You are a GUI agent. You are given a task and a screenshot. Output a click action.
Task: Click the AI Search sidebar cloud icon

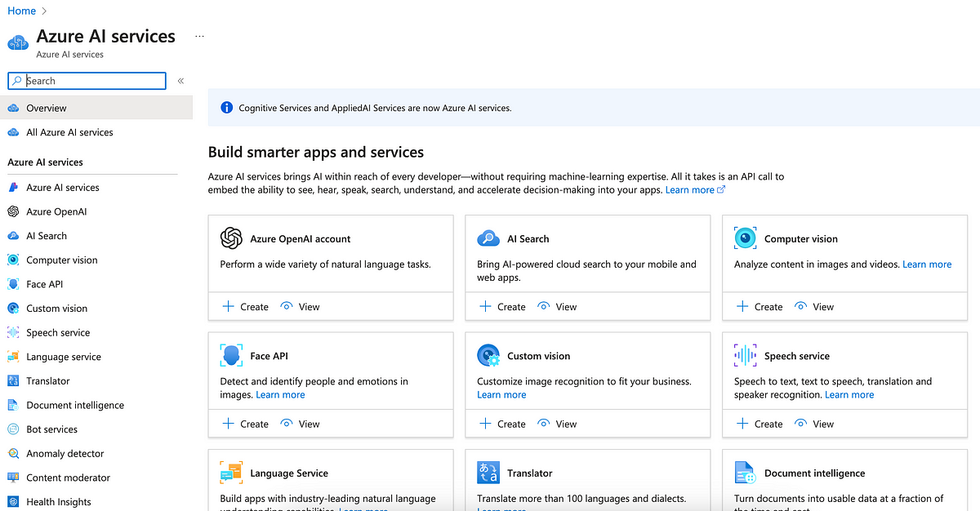click(13, 236)
